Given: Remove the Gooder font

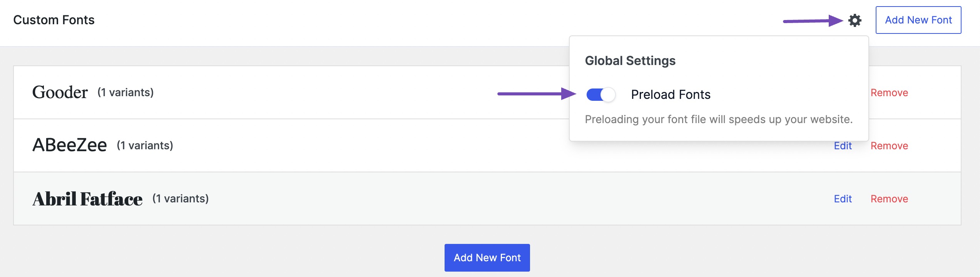Looking at the screenshot, I should coord(890,93).
